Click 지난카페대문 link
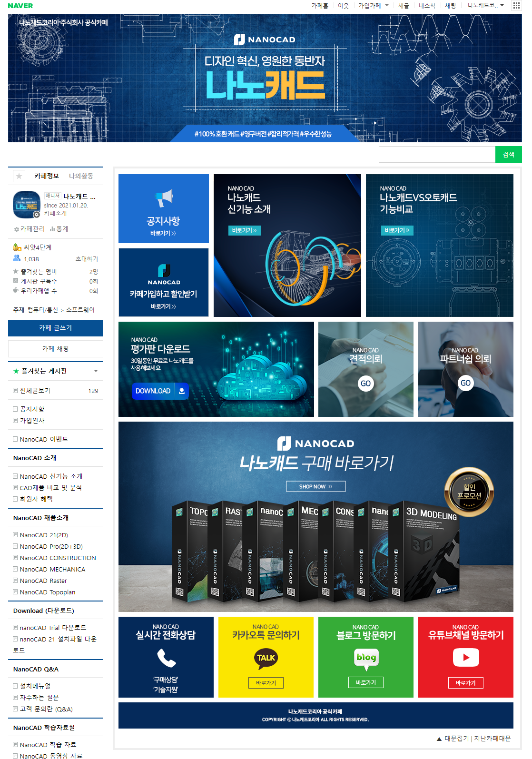 coord(493,739)
